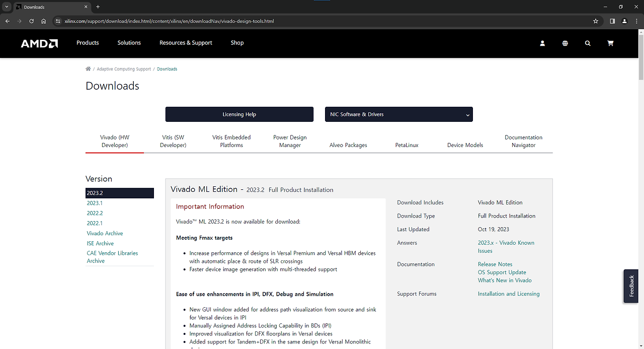Screen dimensions: 644x349
Task: Select version 2023.1
Action: pos(95,203)
